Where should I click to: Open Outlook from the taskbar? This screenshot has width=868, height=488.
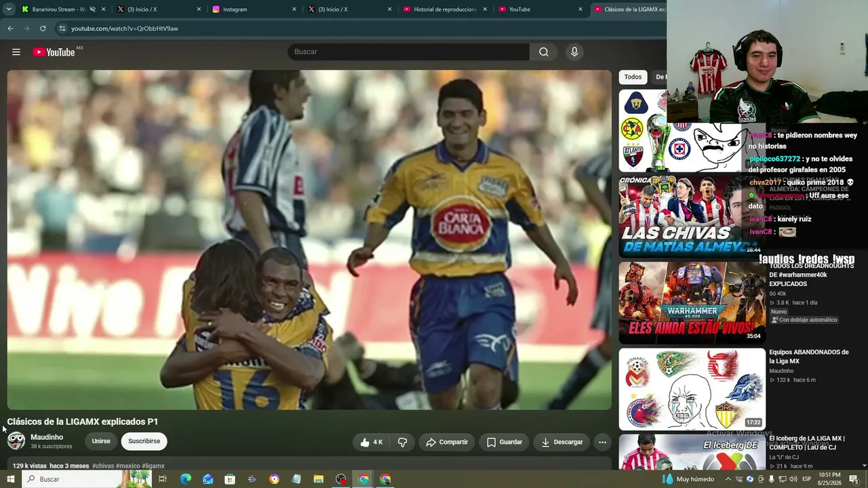208,479
